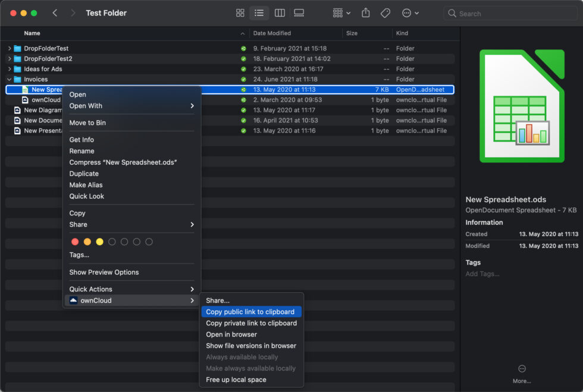Switch to list view

pos(259,13)
